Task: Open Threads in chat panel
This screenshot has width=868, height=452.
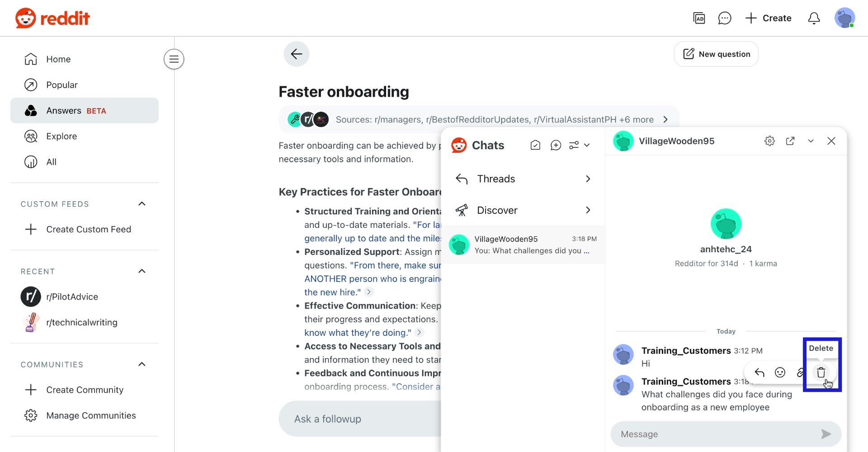Action: coord(523,179)
